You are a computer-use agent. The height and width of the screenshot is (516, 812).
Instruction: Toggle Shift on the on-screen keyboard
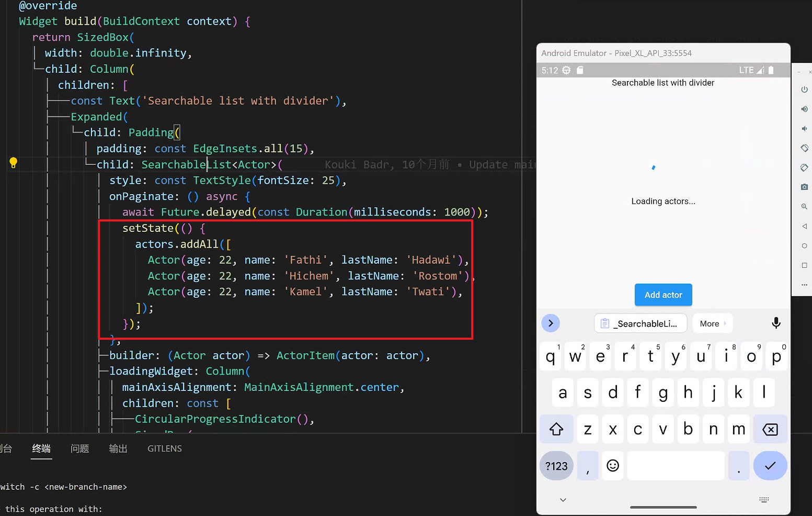click(x=556, y=429)
